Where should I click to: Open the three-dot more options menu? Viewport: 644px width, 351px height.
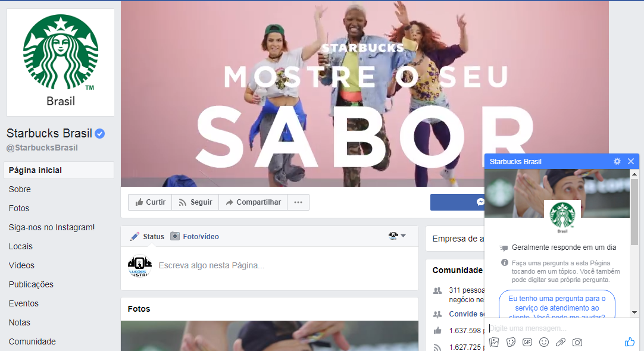pyautogui.click(x=298, y=202)
